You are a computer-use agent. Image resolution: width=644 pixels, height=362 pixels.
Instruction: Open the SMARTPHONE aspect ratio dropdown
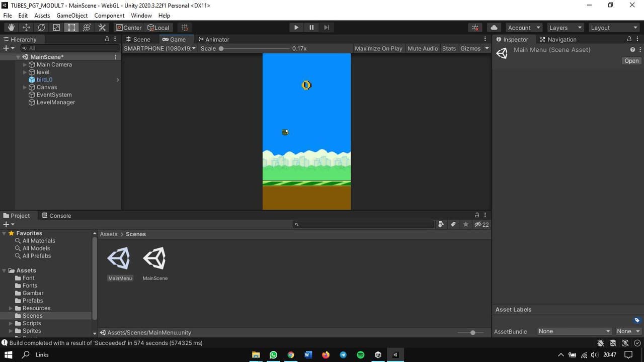159,48
